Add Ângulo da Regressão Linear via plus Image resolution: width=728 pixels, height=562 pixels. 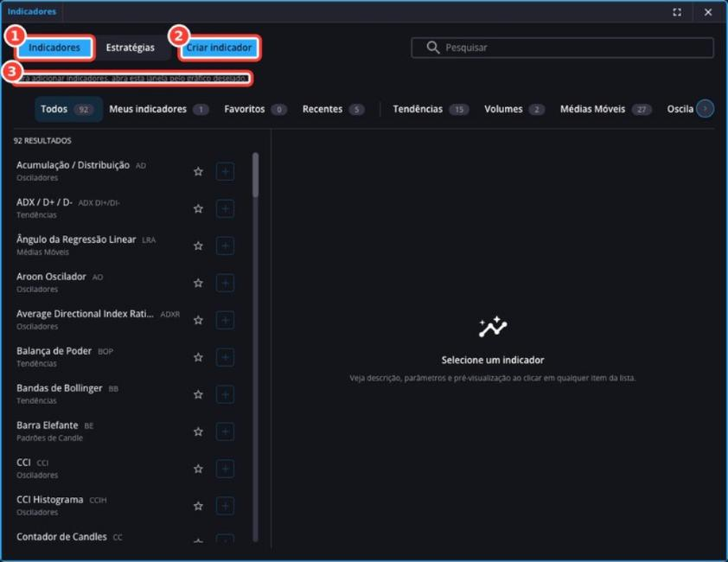(225, 246)
